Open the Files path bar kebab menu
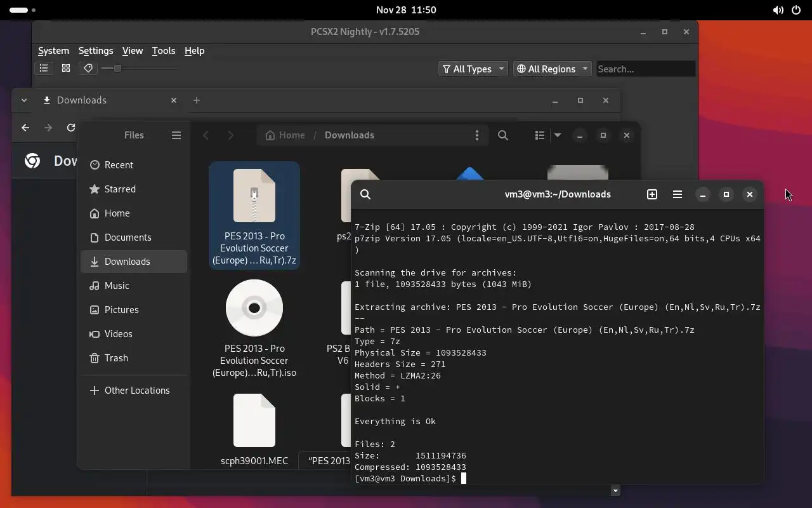812x508 pixels. 477,135
